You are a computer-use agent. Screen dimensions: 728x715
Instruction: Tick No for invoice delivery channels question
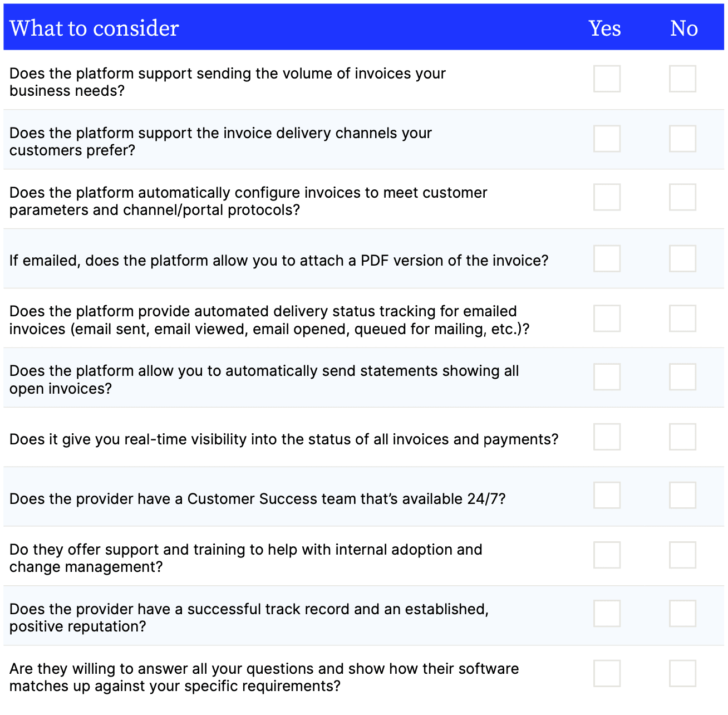point(682,138)
